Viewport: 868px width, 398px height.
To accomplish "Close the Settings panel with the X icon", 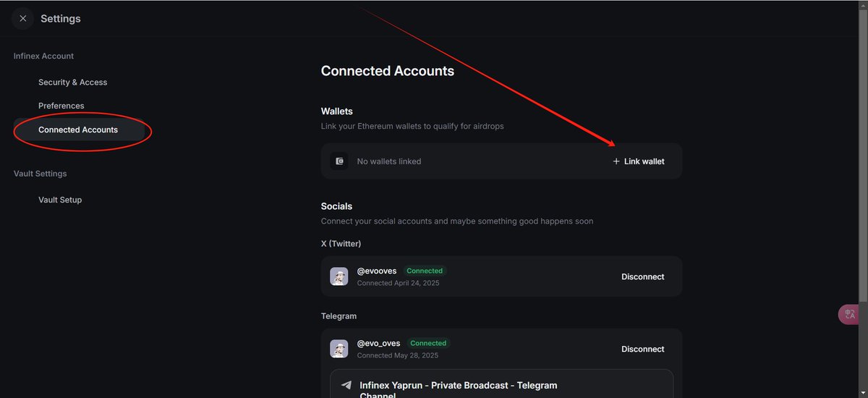I will [x=23, y=19].
